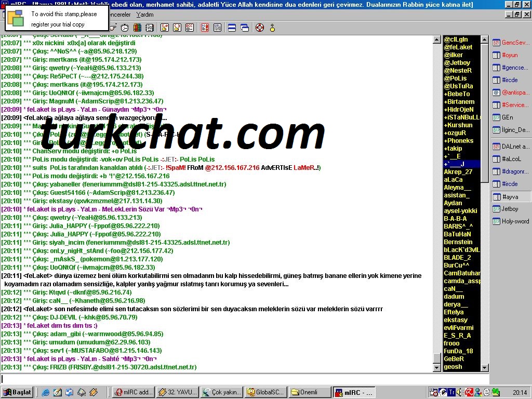Switch to the 'mIRC add...' taskbar button
The image size is (532, 399).
point(134,392)
